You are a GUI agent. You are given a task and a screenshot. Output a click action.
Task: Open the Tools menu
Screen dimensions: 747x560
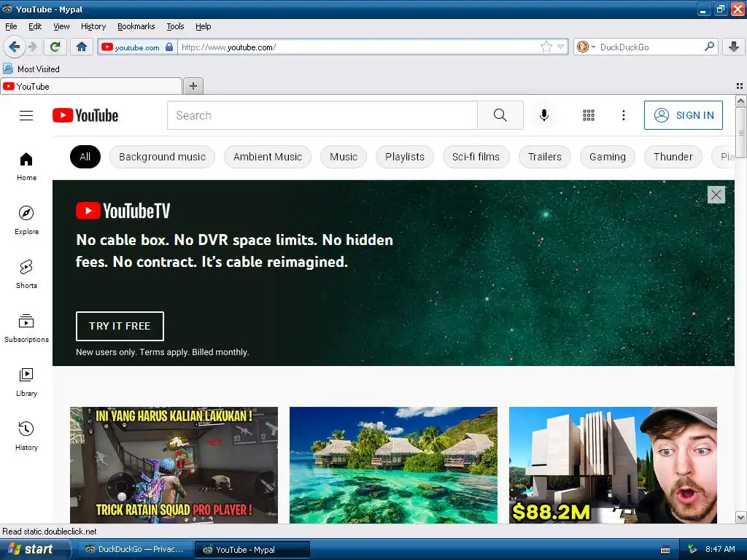click(175, 26)
